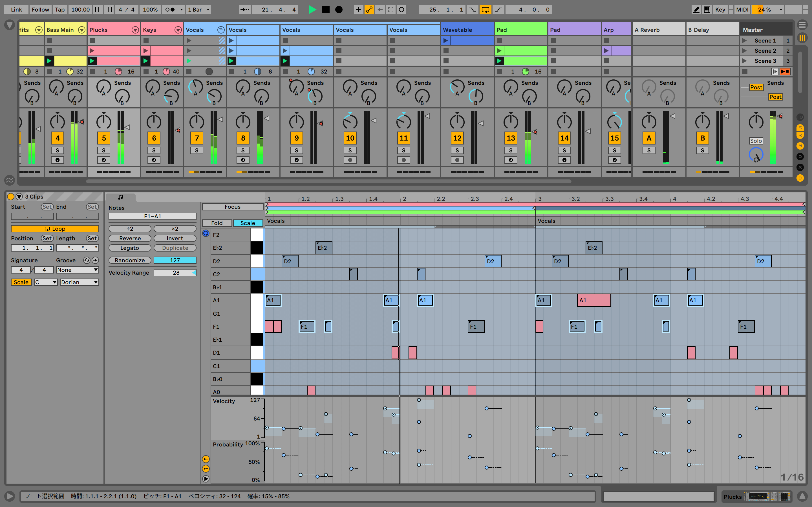
Task: Click the Legato button
Action: 130,248
